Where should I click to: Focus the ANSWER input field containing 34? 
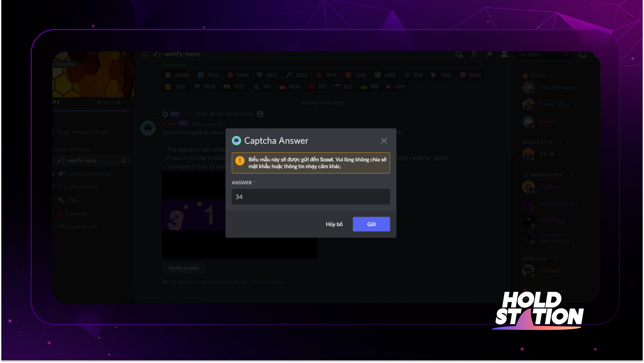(311, 197)
